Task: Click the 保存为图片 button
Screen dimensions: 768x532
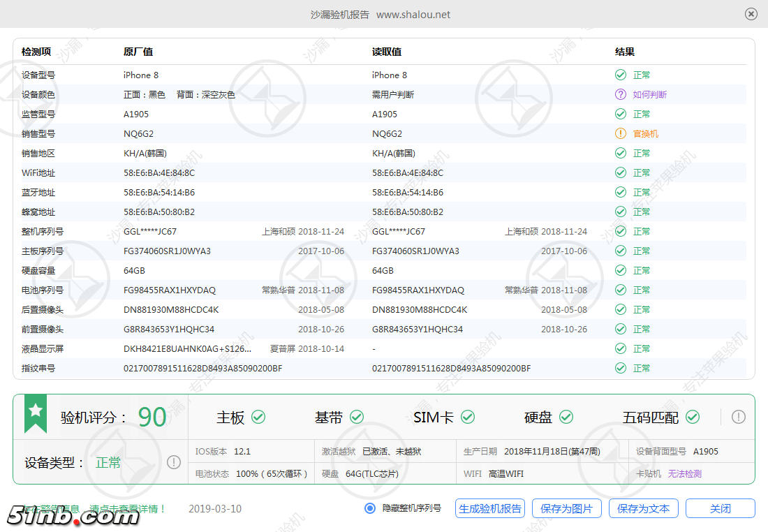Action: [x=566, y=508]
